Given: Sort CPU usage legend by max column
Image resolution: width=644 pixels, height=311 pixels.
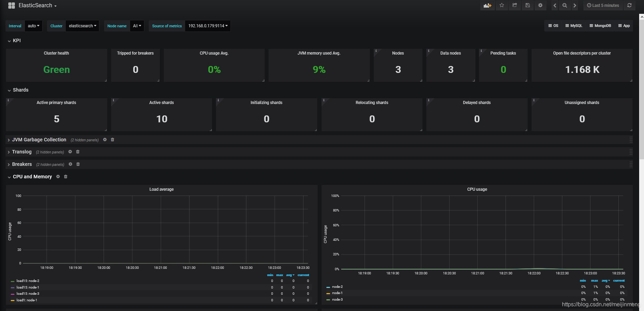Looking at the screenshot, I should coord(595,281).
